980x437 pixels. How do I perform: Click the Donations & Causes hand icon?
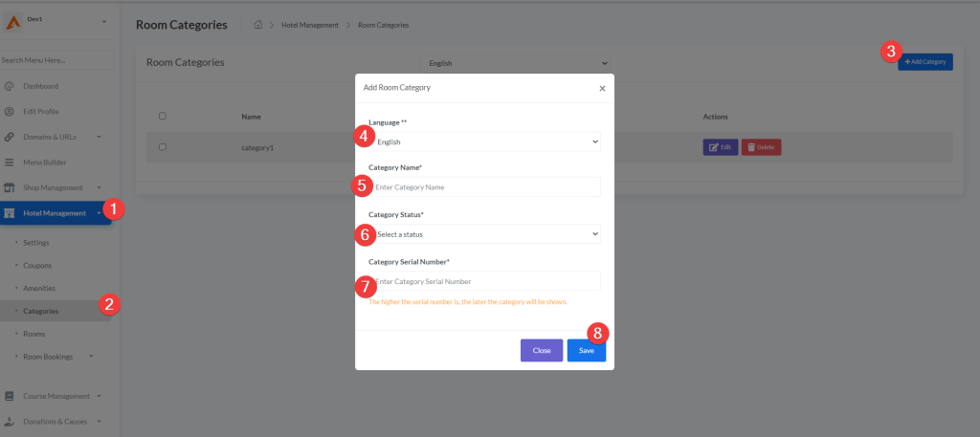[x=10, y=421]
